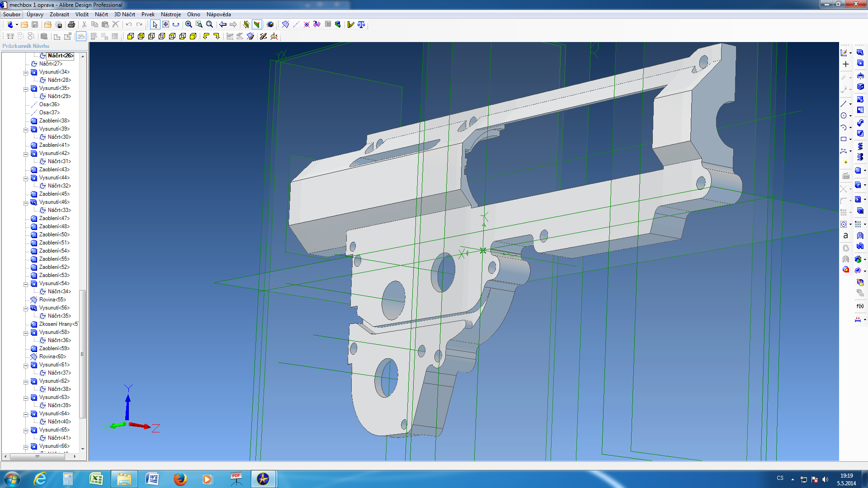Open the Zobrazit menu

[59, 14]
